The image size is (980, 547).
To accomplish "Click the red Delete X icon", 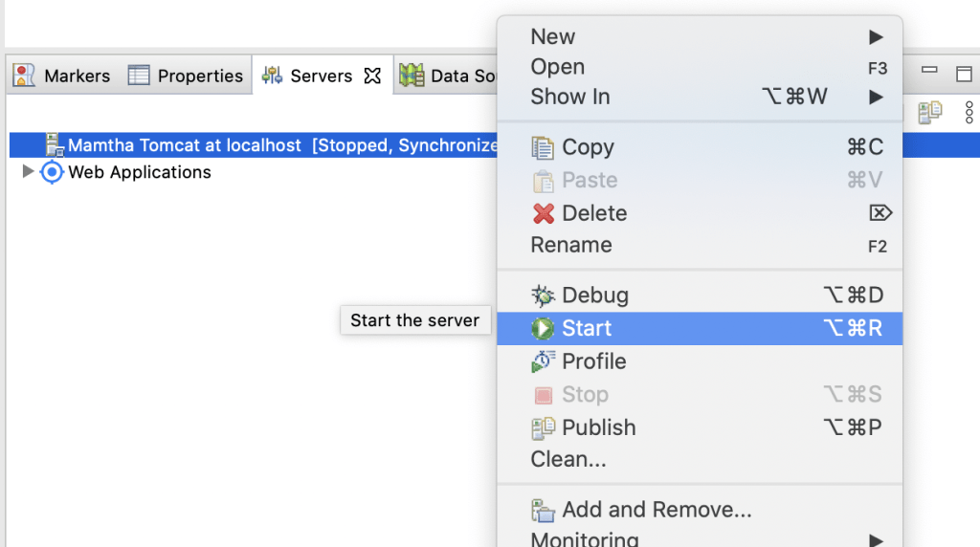I will 543,213.
